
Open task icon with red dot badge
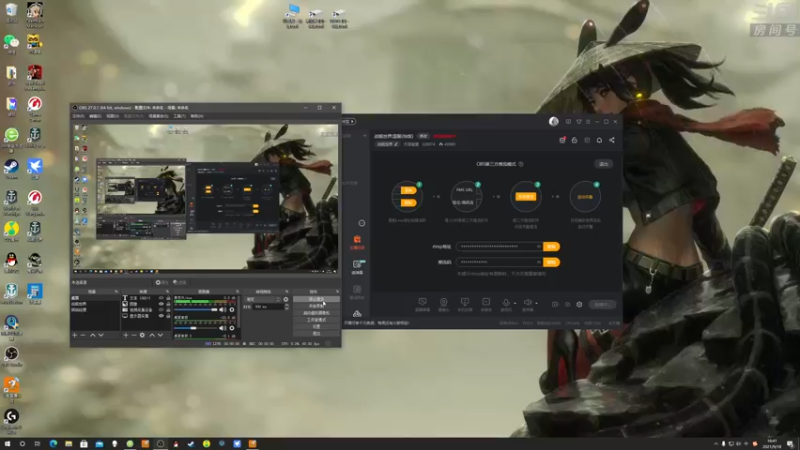(562, 140)
